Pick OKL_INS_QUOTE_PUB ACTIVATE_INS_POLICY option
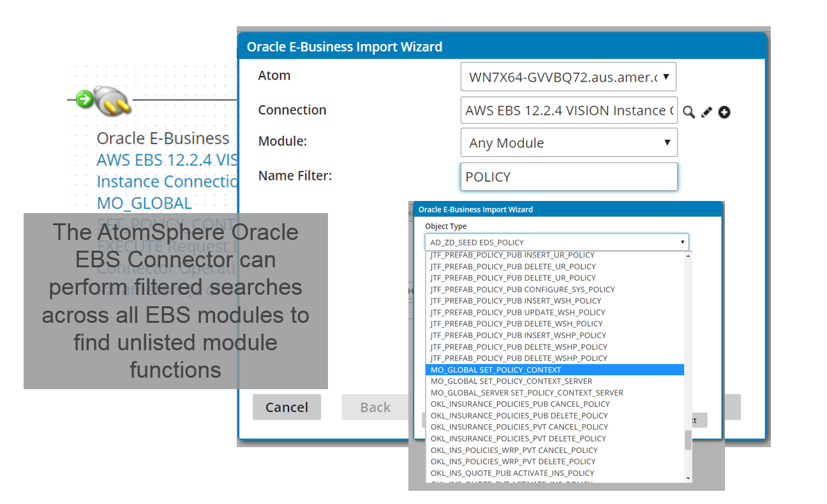The height and width of the screenshot is (504, 827). [x=555, y=473]
